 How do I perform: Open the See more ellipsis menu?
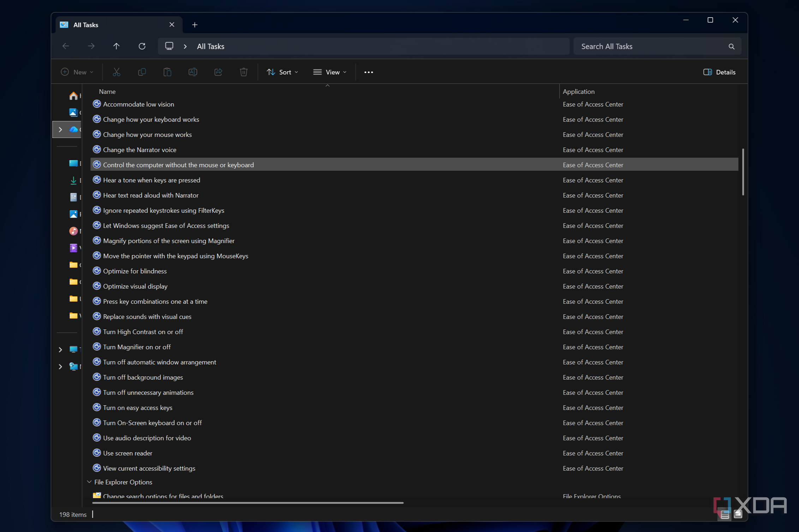pyautogui.click(x=369, y=72)
